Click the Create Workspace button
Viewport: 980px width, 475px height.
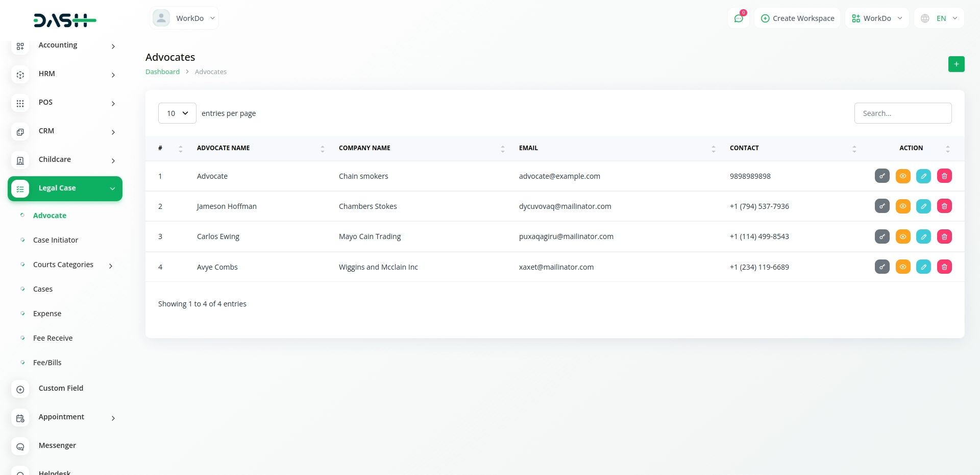pos(797,18)
